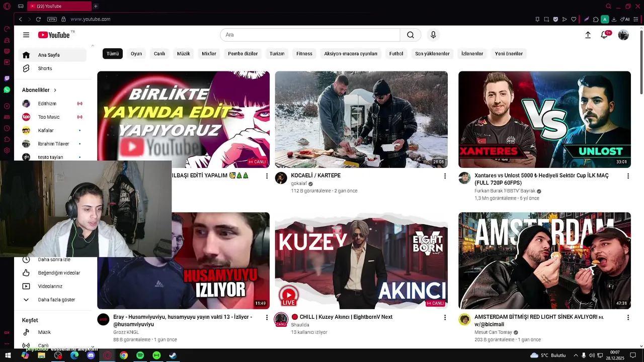
Task: Select the Müzik filter chip
Action: 184,53
